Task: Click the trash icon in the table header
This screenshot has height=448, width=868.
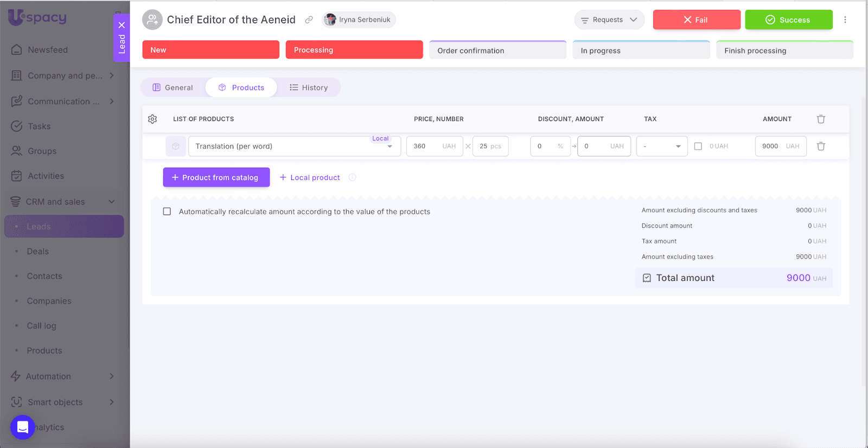Action: pyautogui.click(x=821, y=119)
